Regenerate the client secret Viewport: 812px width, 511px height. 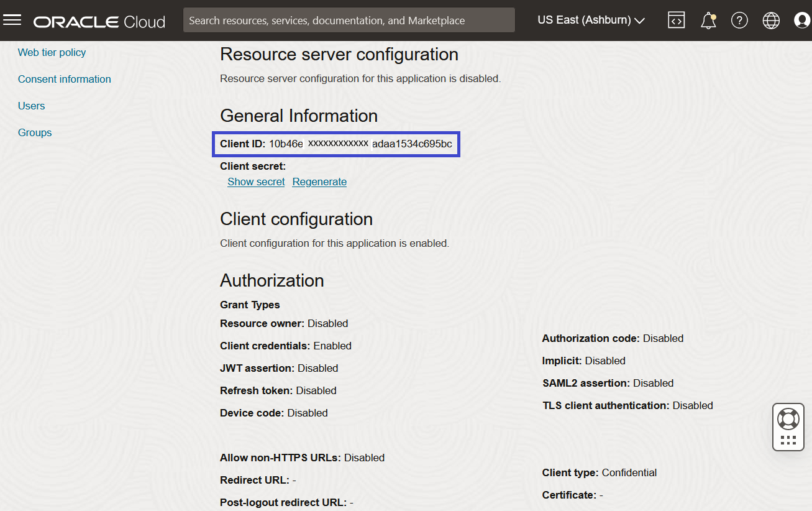319,182
